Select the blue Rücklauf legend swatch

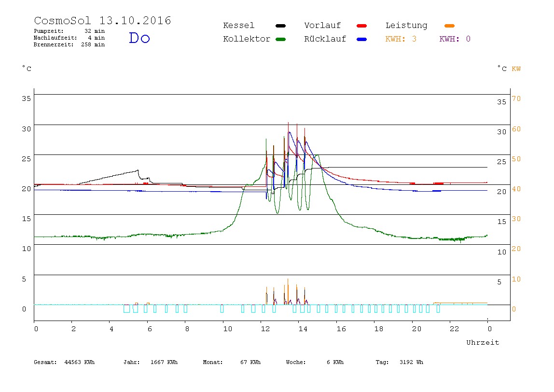click(x=362, y=39)
